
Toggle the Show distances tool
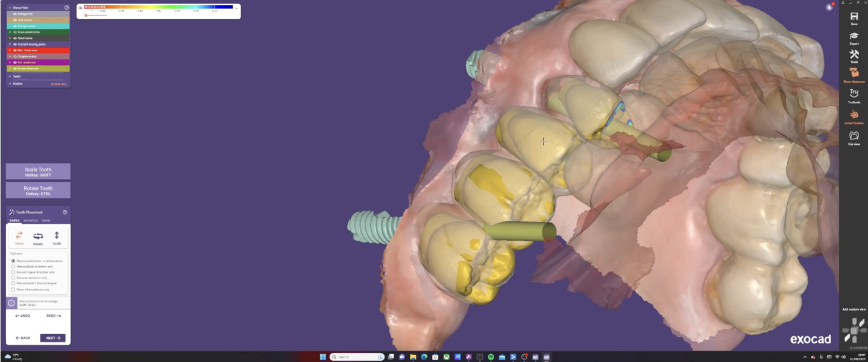[x=854, y=74]
